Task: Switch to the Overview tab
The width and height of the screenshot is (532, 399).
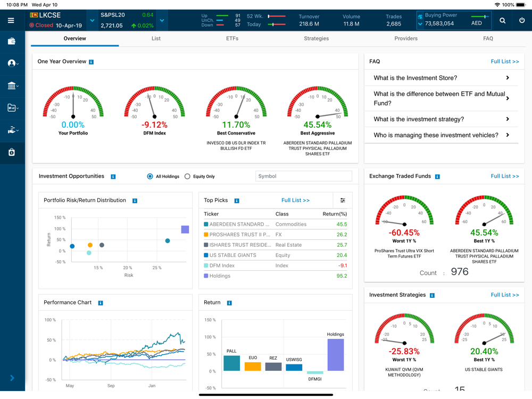Action: pos(74,39)
